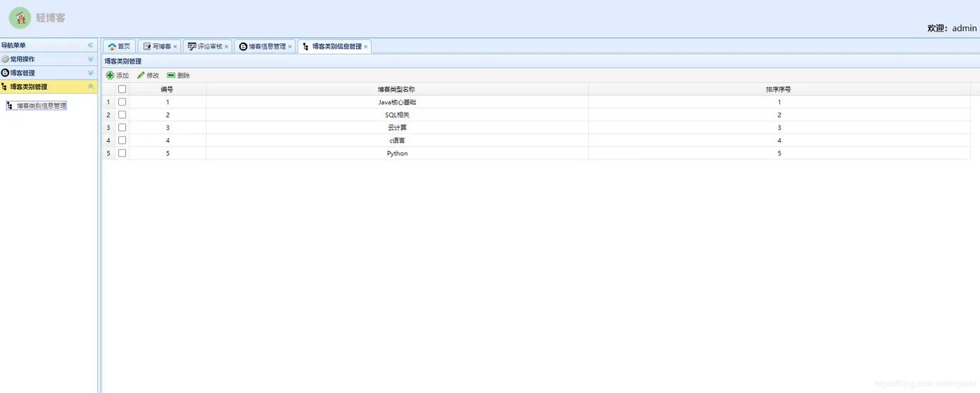Close the 博客信息管理 tab
Viewport: 980px width, 393px height.
point(290,47)
